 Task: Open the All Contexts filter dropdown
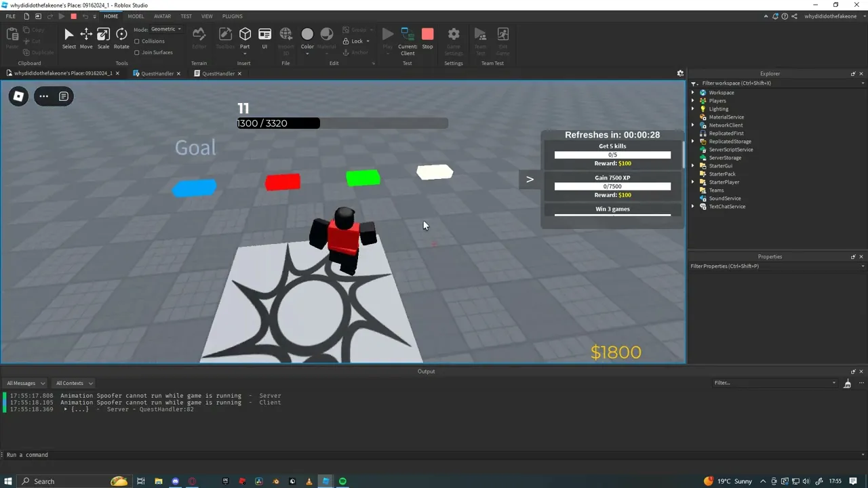(x=74, y=383)
